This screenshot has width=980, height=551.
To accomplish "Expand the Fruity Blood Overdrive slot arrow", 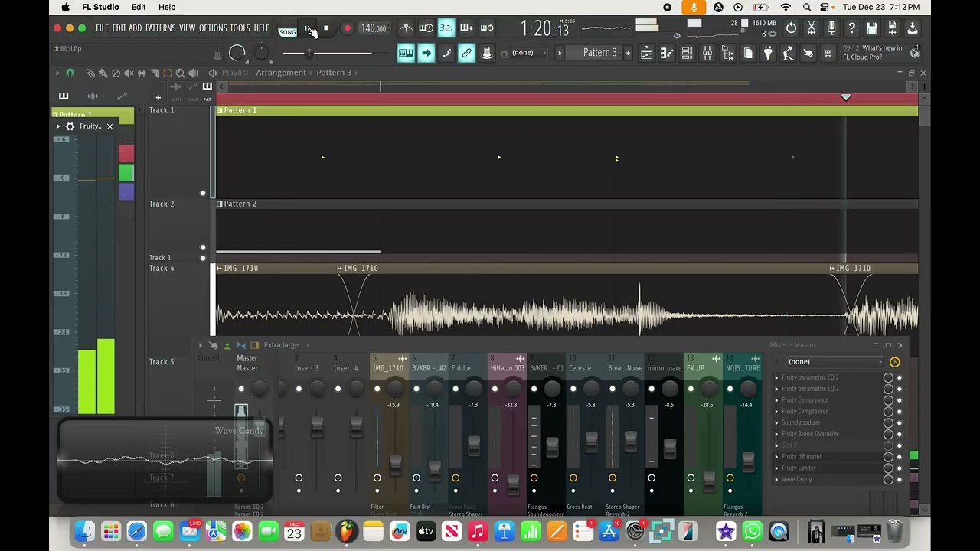I will point(776,434).
